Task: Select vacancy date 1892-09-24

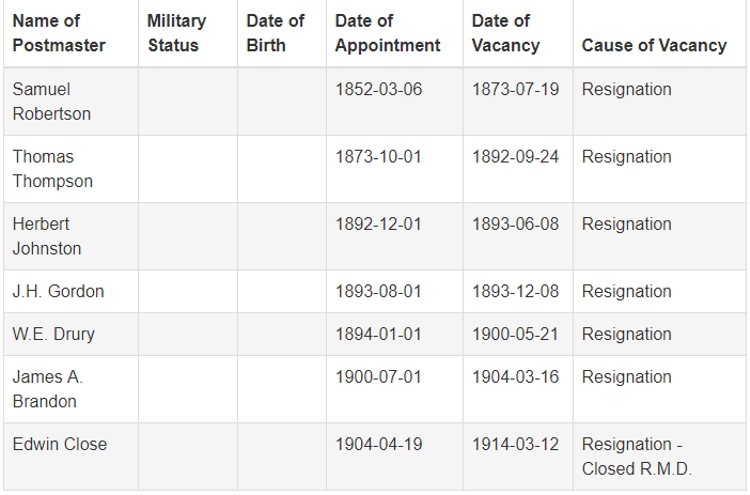Action: coord(516,157)
